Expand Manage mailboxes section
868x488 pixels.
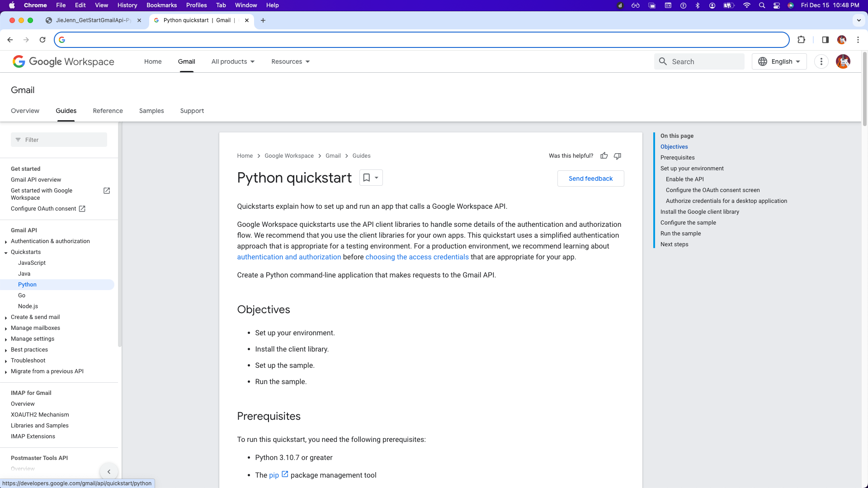[6, 328]
